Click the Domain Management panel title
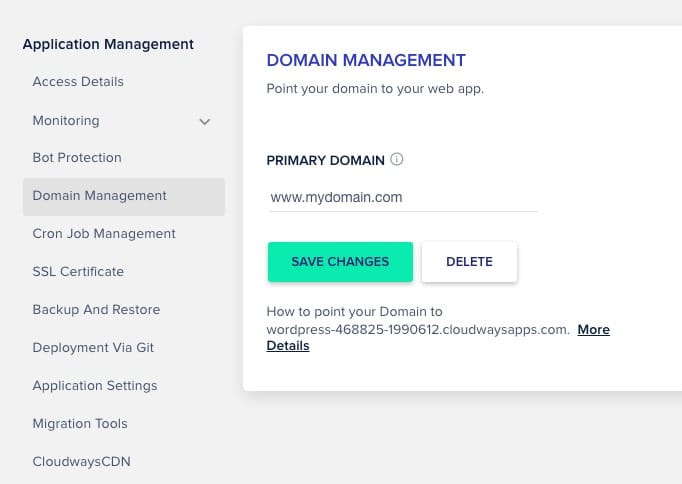This screenshot has height=484, width=682. 366,60
